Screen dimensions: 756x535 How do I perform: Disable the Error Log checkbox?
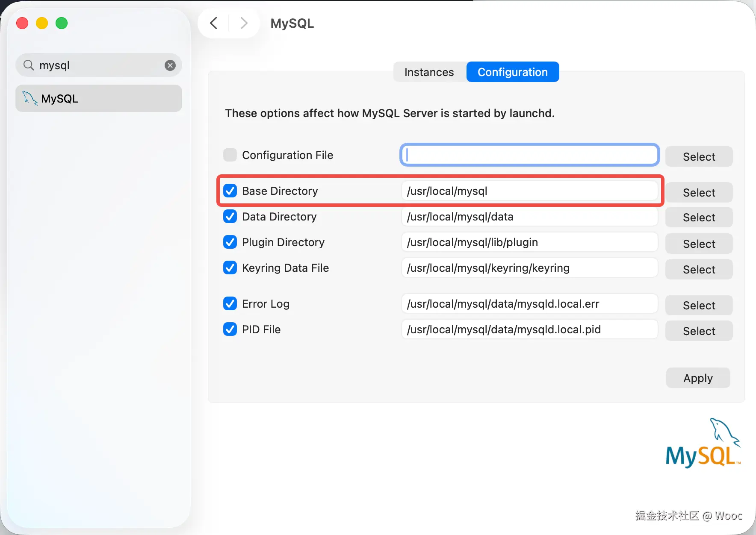pyautogui.click(x=230, y=303)
